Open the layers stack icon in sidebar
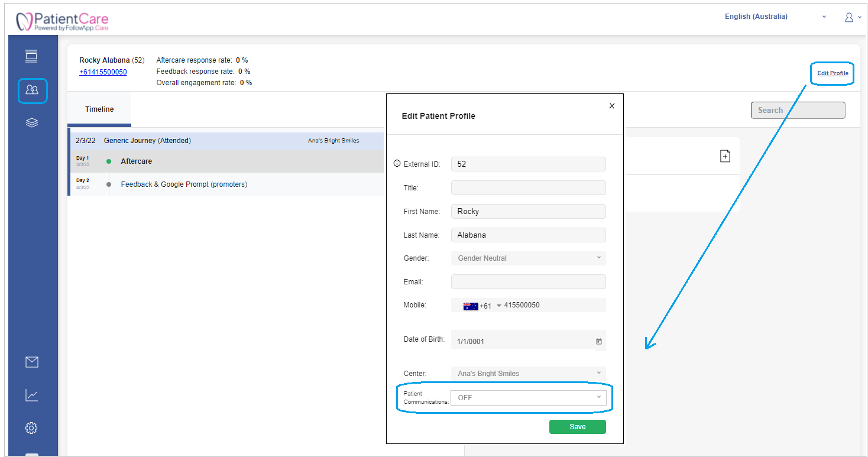 pos(32,122)
